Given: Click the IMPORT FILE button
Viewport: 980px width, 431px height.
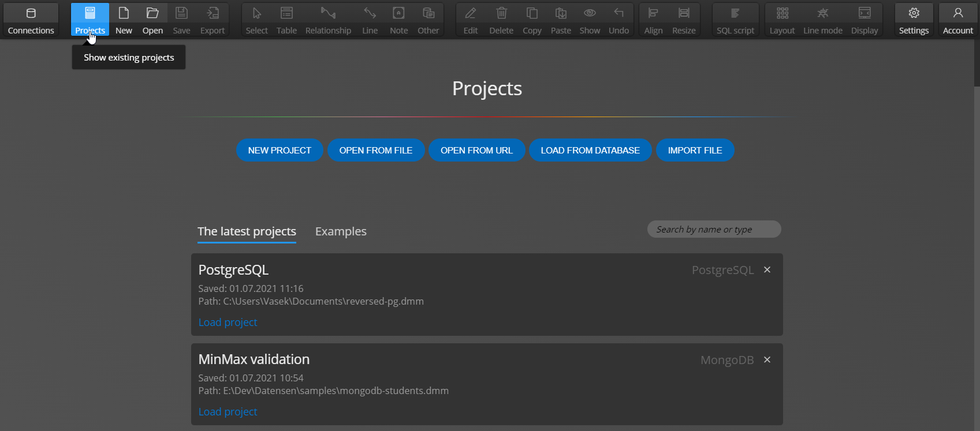Looking at the screenshot, I should point(695,150).
